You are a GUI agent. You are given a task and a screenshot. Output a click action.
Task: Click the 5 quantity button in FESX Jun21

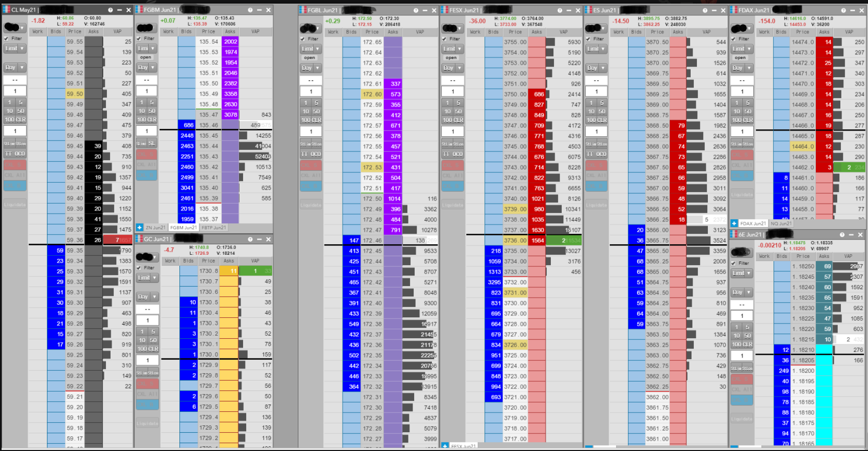[458, 103]
